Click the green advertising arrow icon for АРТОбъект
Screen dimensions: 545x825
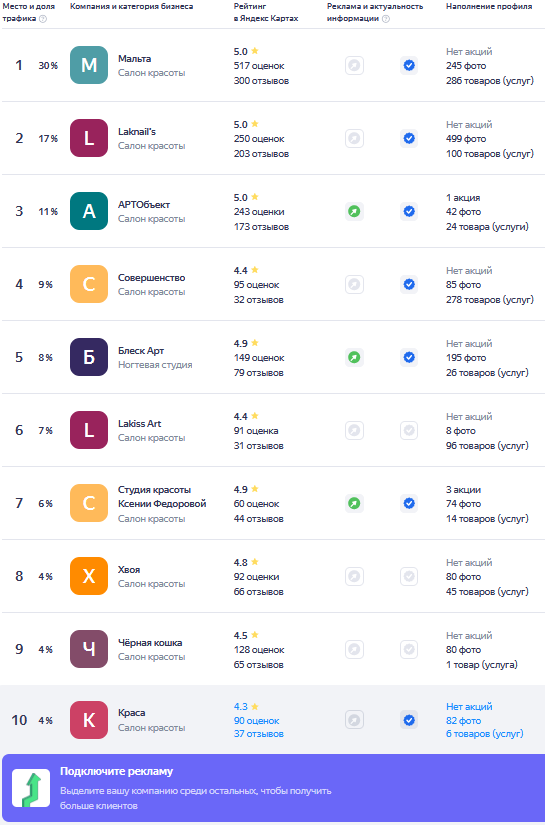point(355,212)
